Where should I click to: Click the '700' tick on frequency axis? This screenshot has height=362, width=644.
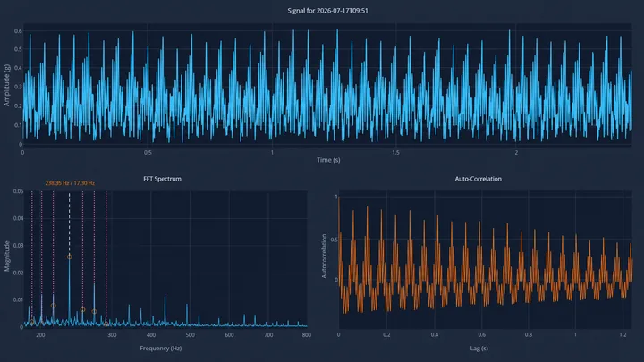pyautogui.click(x=268, y=335)
